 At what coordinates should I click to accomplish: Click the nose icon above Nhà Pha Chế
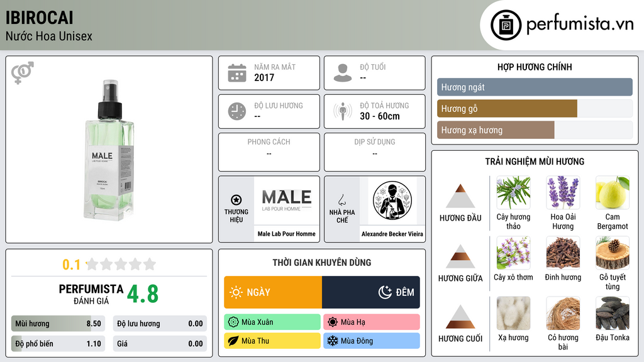point(341,200)
